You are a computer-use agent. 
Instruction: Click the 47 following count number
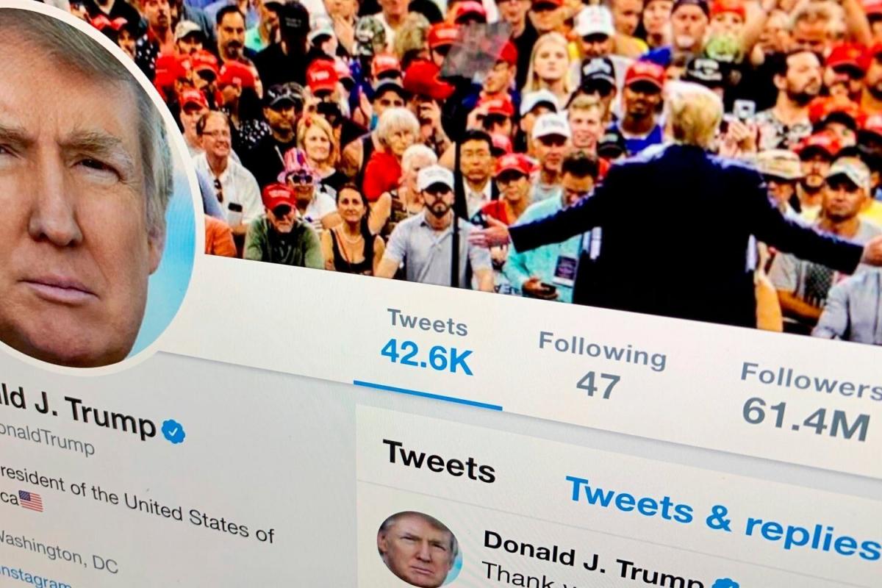(x=598, y=384)
